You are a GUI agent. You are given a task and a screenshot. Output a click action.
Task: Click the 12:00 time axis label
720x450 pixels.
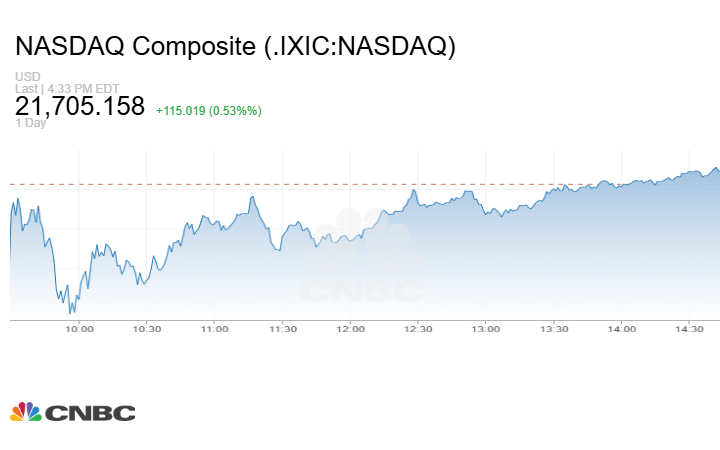350,329
